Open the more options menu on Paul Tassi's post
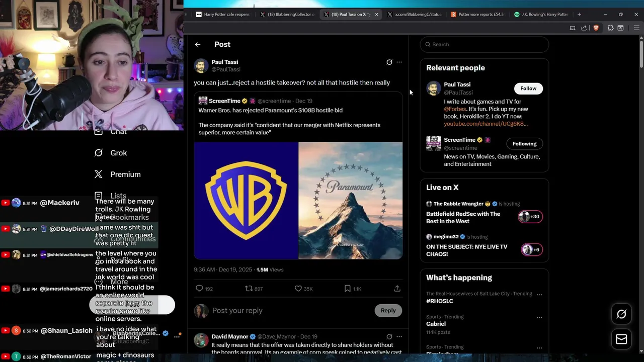Image resolution: width=644 pixels, height=362 pixels. click(399, 62)
